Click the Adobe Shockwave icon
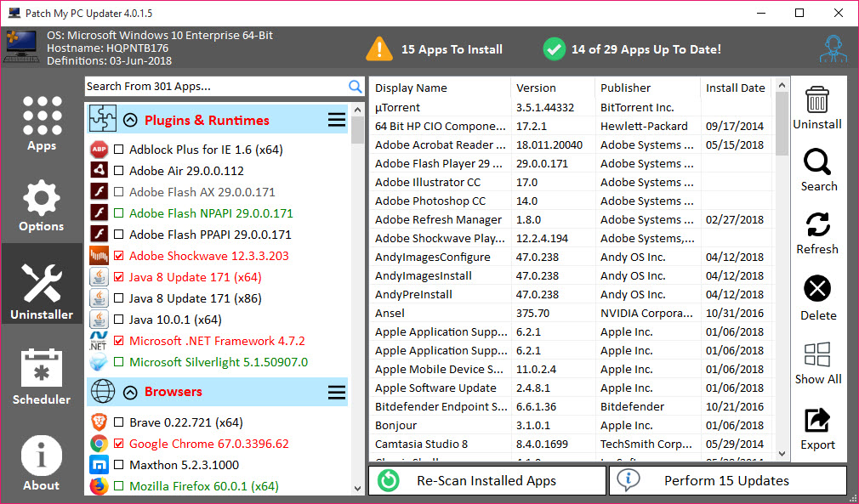This screenshot has height=504, width=859. tap(100, 256)
